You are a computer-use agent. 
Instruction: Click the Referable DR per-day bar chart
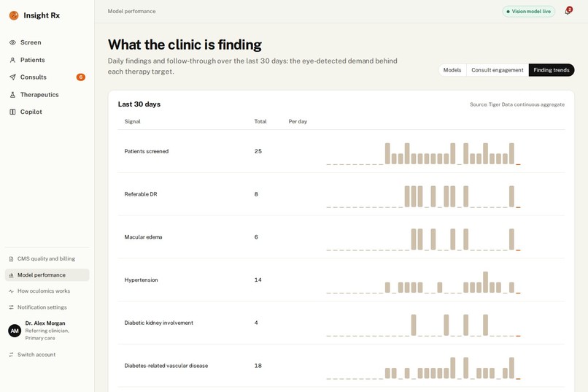coord(423,196)
